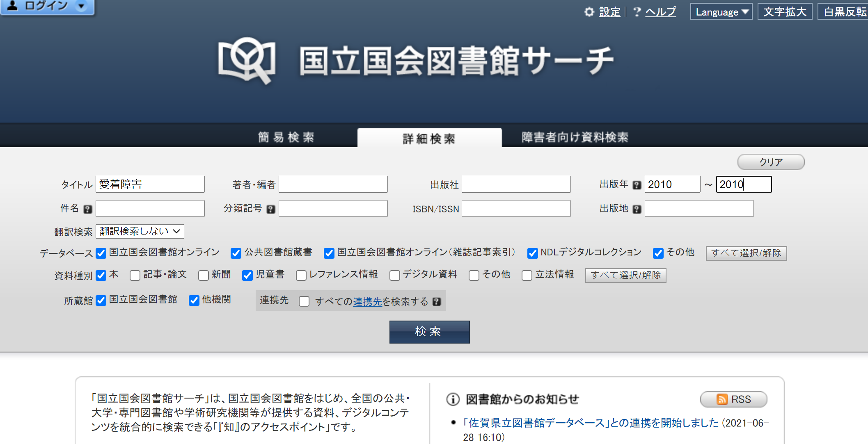868x444 pixels.
Task: Focus the 著者・編者 input field
Action: click(x=333, y=184)
